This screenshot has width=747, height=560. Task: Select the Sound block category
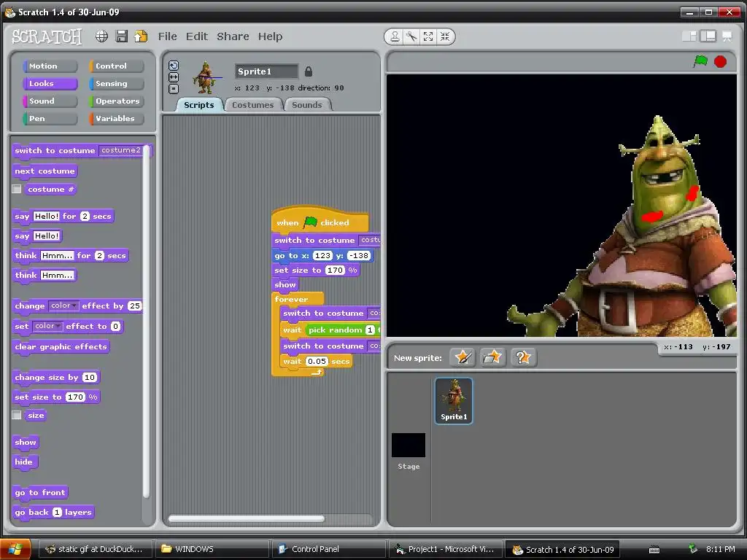(x=50, y=101)
